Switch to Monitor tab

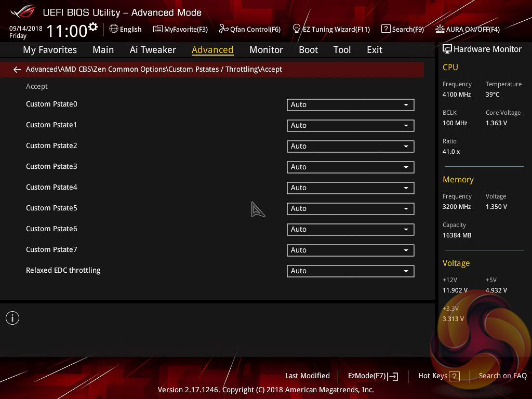(267, 50)
